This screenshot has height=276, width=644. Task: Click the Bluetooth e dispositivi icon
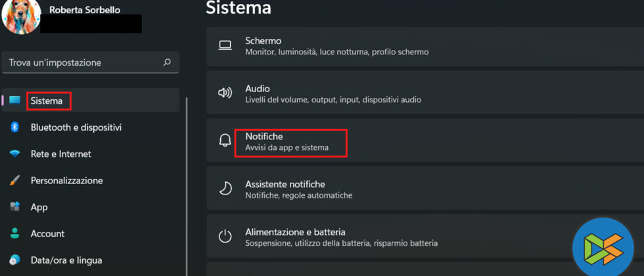click(x=14, y=127)
